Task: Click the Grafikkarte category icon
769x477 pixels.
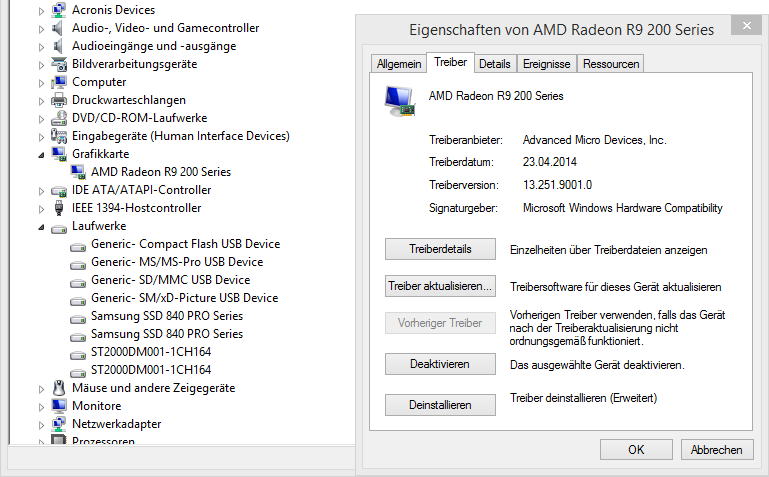Action: tap(59, 154)
